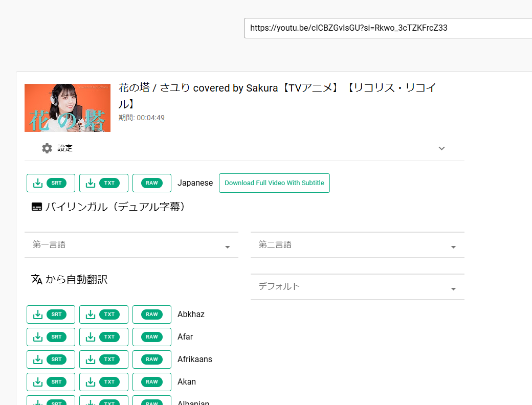Viewport: 532px width, 405px height.
Task: Download Abkhaz SRT subtitle file
Action: 51,314
